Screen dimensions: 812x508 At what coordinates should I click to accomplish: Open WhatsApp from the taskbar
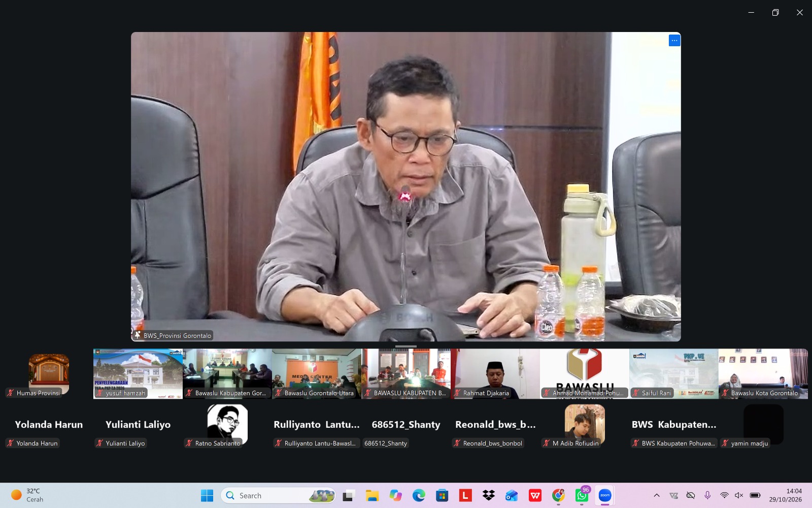click(582, 495)
